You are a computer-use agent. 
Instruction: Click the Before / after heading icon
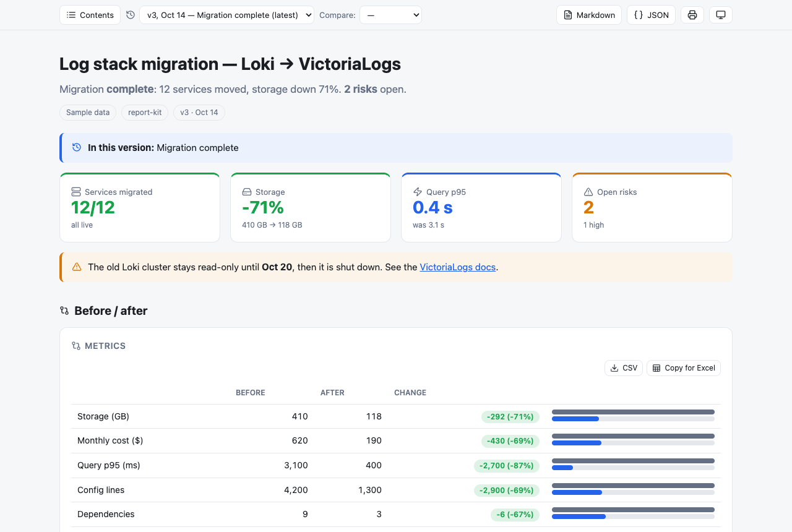tap(64, 311)
